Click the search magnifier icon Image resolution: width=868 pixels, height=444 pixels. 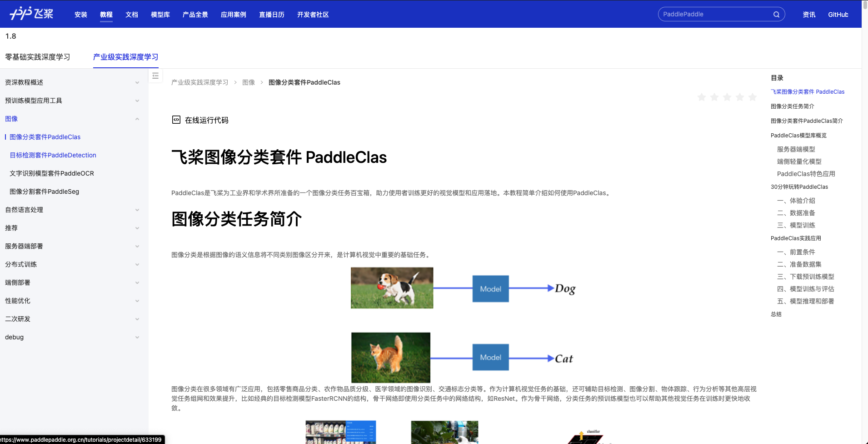776,15
